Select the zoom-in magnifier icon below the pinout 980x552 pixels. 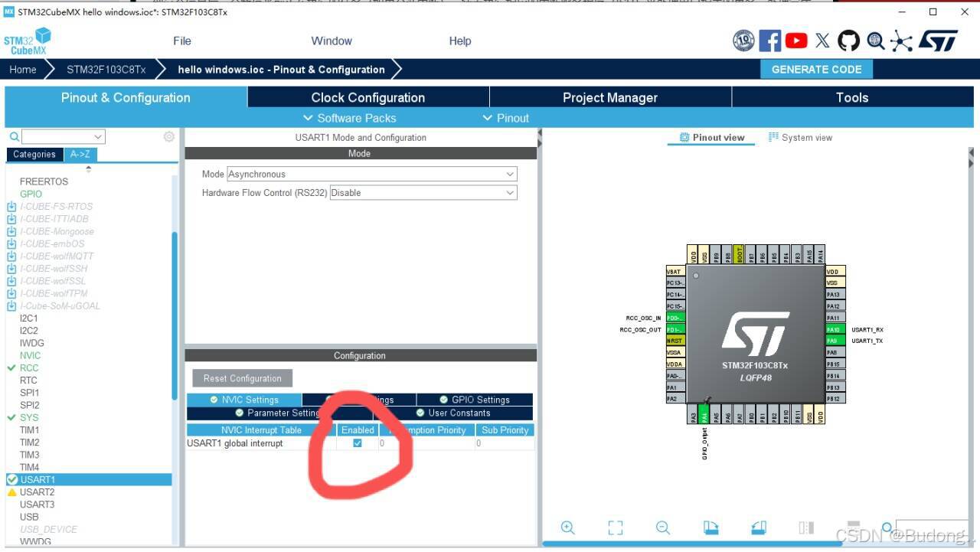tap(568, 528)
